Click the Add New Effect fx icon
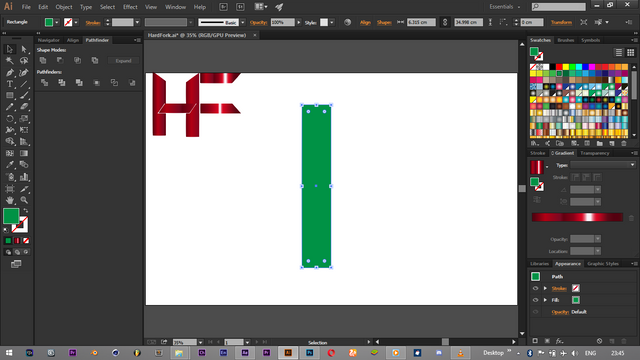This screenshot has height=360, width=640. coord(559,341)
